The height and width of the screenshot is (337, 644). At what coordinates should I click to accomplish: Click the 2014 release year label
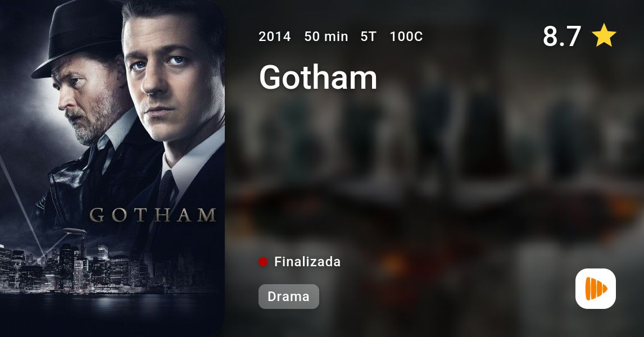point(274,37)
